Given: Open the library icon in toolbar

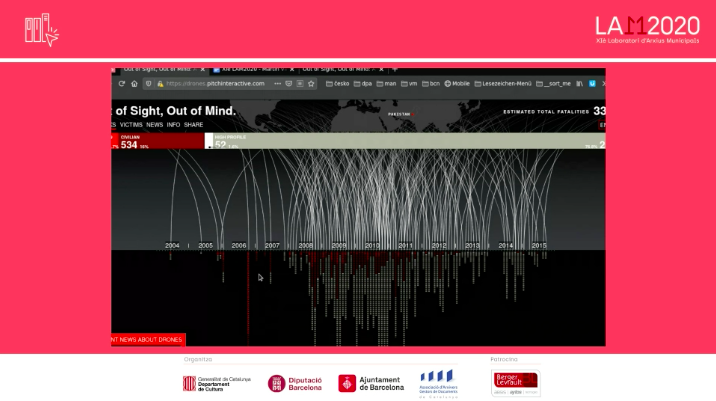Looking at the screenshot, I should (x=579, y=84).
